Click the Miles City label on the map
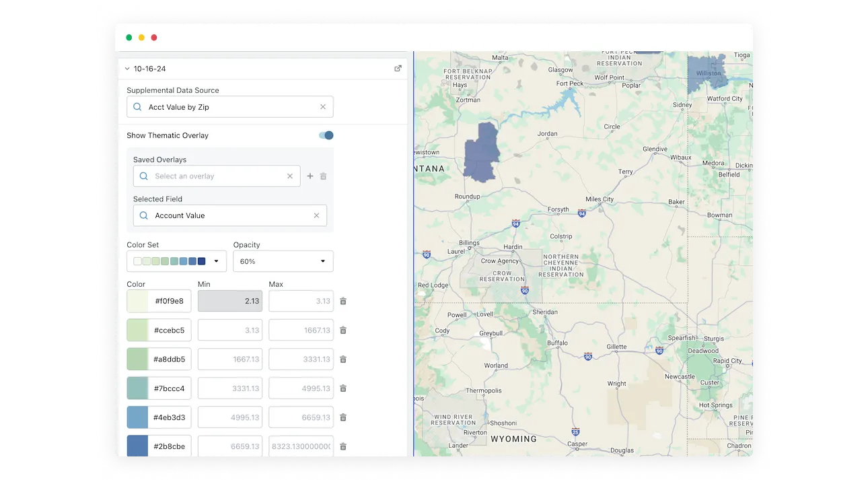 pyautogui.click(x=600, y=199)
